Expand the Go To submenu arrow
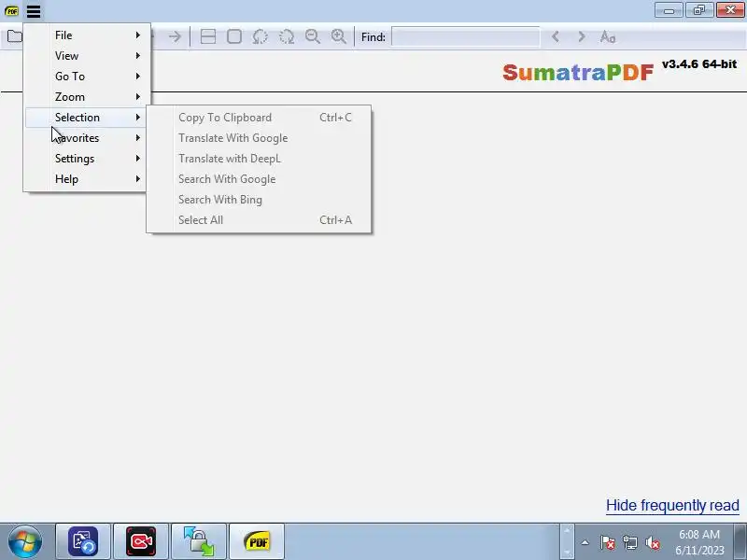The width and height of the screenshot is (747, 560). tap(137, 77)
